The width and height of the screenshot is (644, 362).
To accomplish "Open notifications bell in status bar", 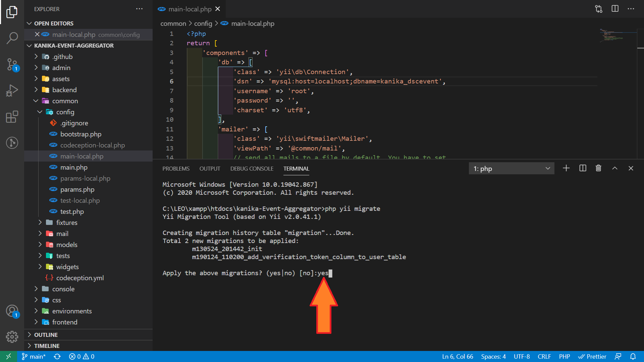I will point(633,357).
